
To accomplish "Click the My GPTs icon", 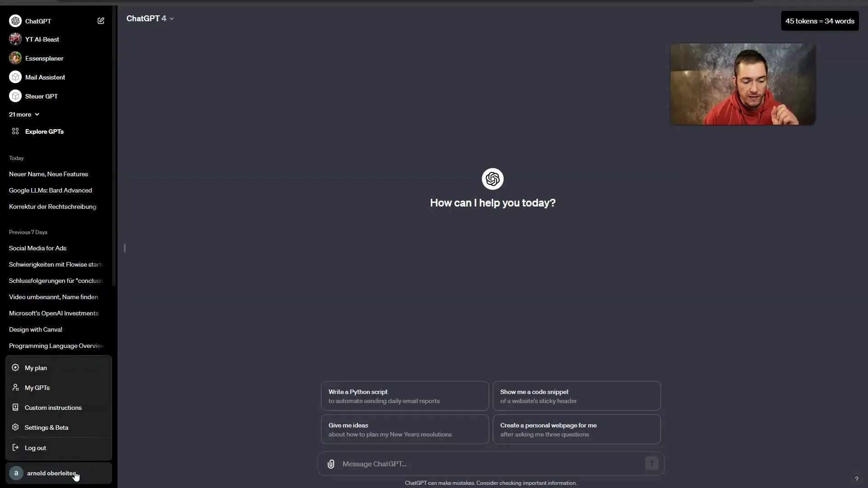I will 15,387.
